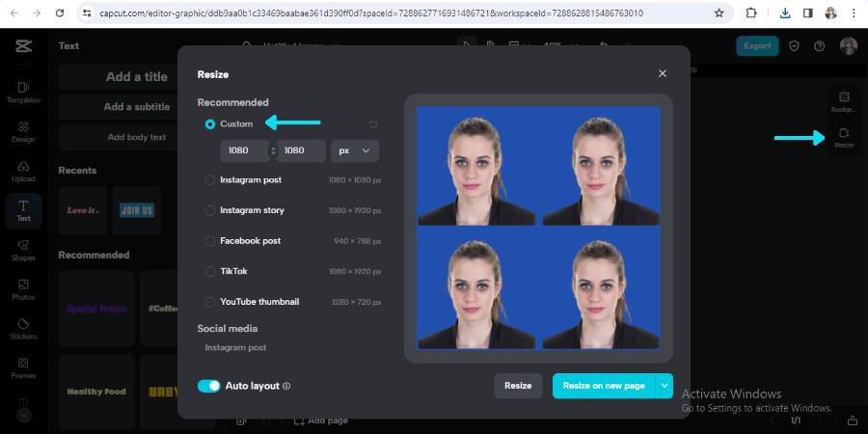Click Add a subtitle button

point(137,107)
